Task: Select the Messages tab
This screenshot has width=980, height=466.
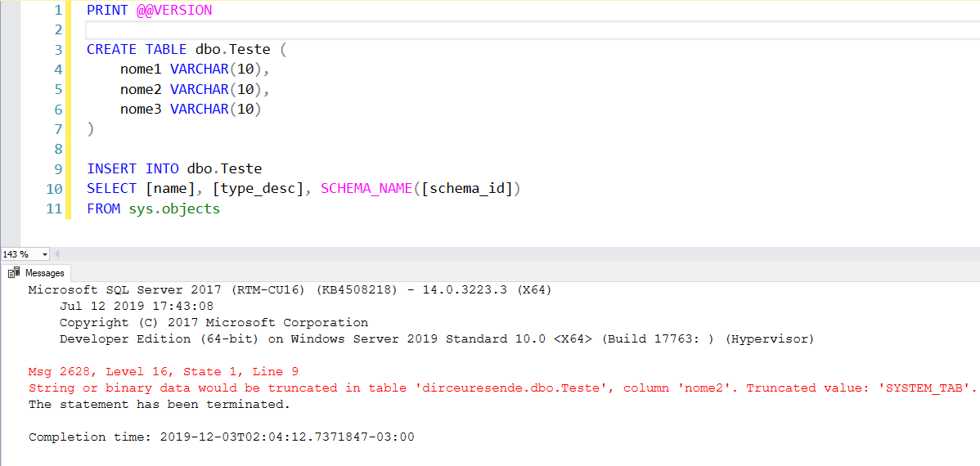Action: click(x=38, y=273)
